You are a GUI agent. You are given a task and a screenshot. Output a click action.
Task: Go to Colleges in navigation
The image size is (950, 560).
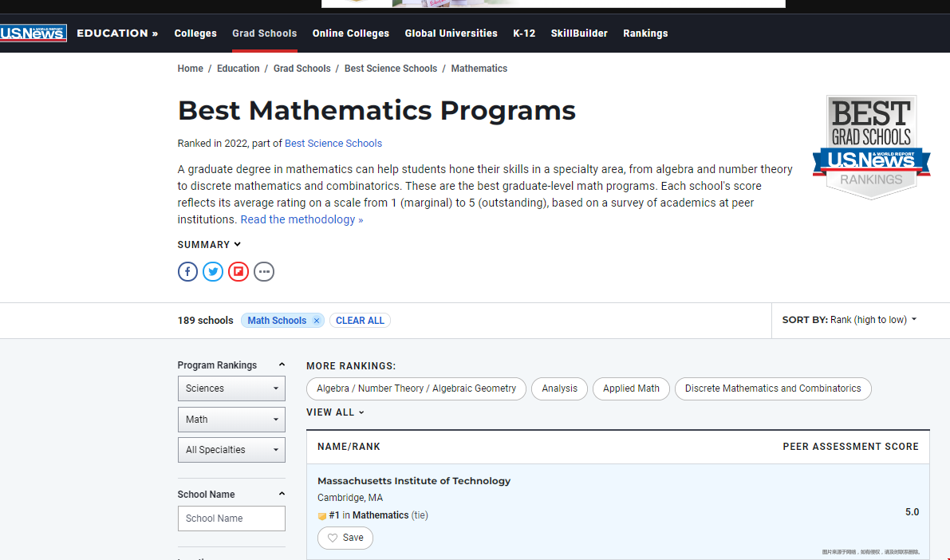tap(195, 34)
